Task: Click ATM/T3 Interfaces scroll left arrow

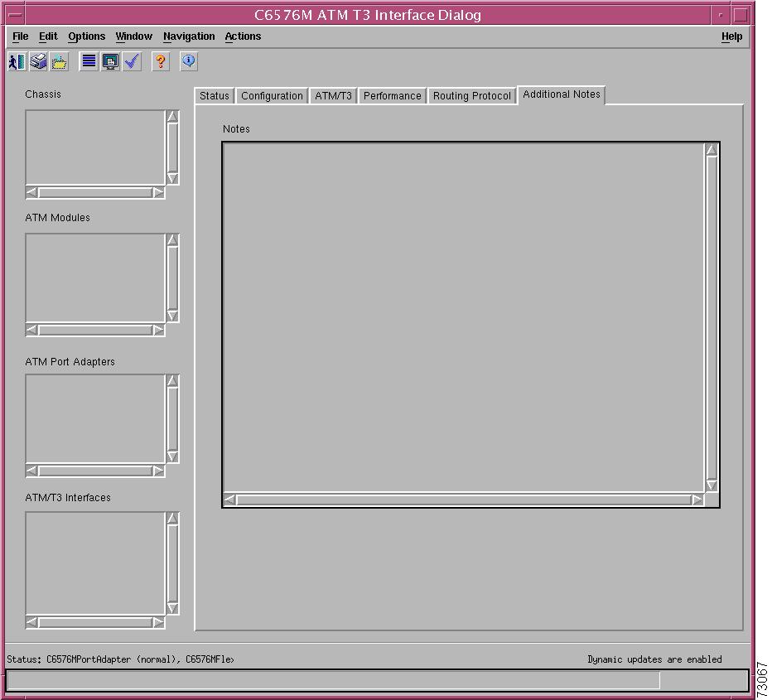Action: [x=32, y=623]
